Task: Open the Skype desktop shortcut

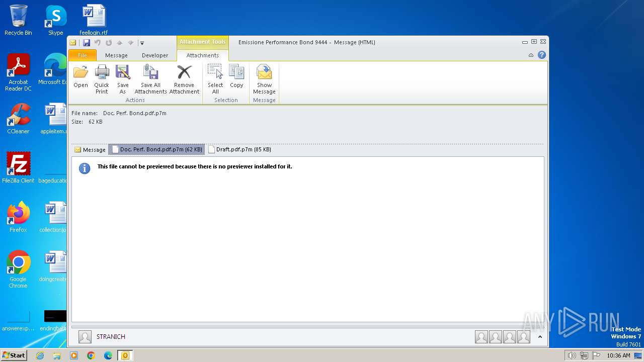Action: point(55,20)
